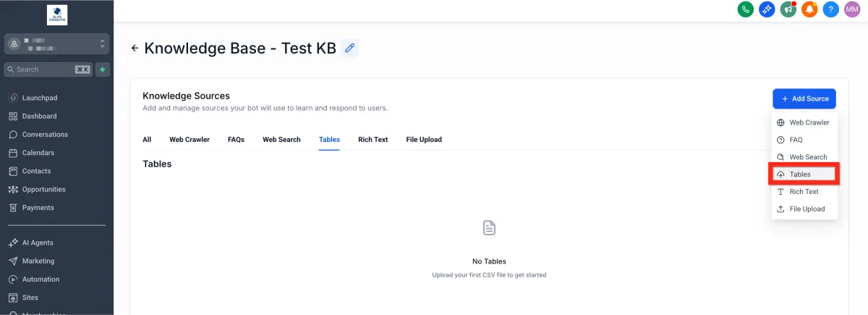This screenshot has width=868, height=315.
Task: Click the sidebar Search field
Action: coord(45,70)
